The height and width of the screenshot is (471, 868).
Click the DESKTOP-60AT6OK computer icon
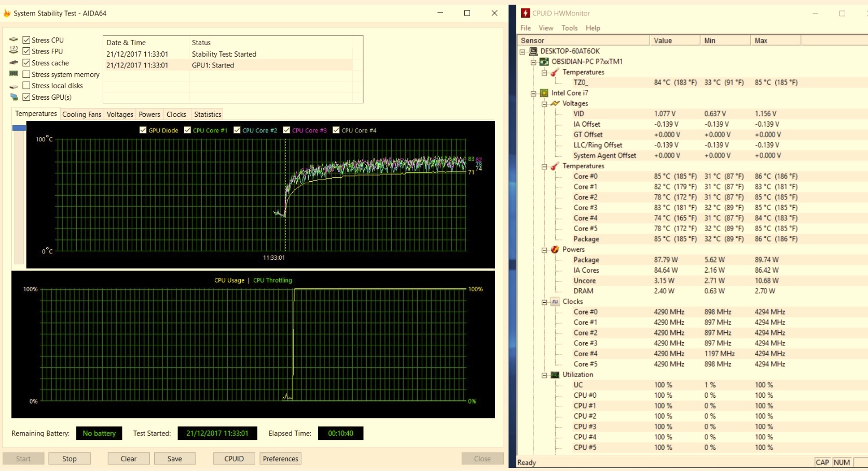pyautogui.click(x=533, y=51)
